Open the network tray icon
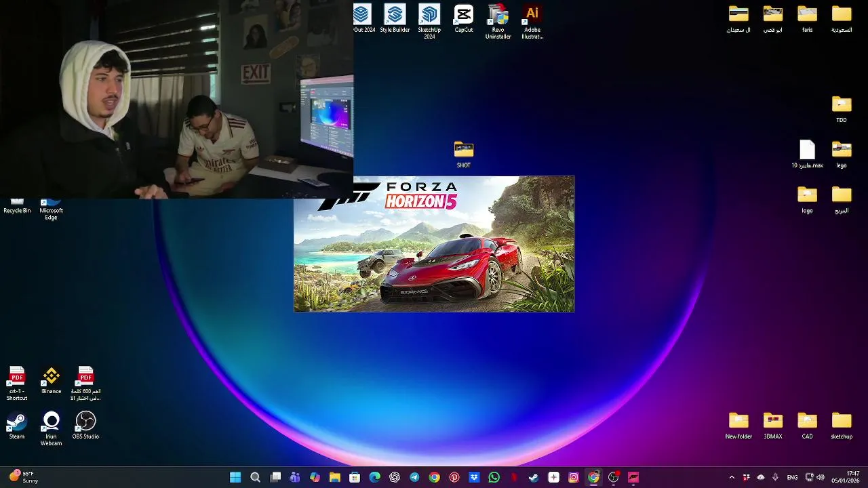Screen dimensions: 868x488 [x=810, y=477]
